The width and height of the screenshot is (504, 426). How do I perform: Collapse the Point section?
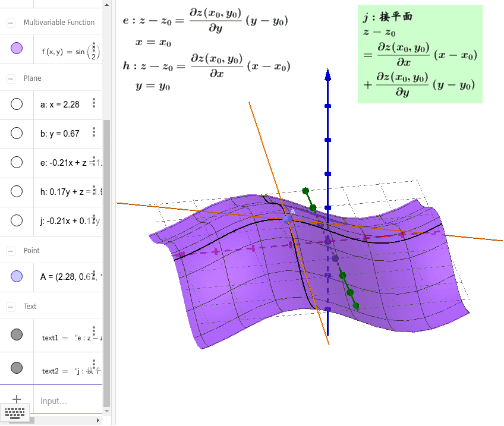pos(11,251)
